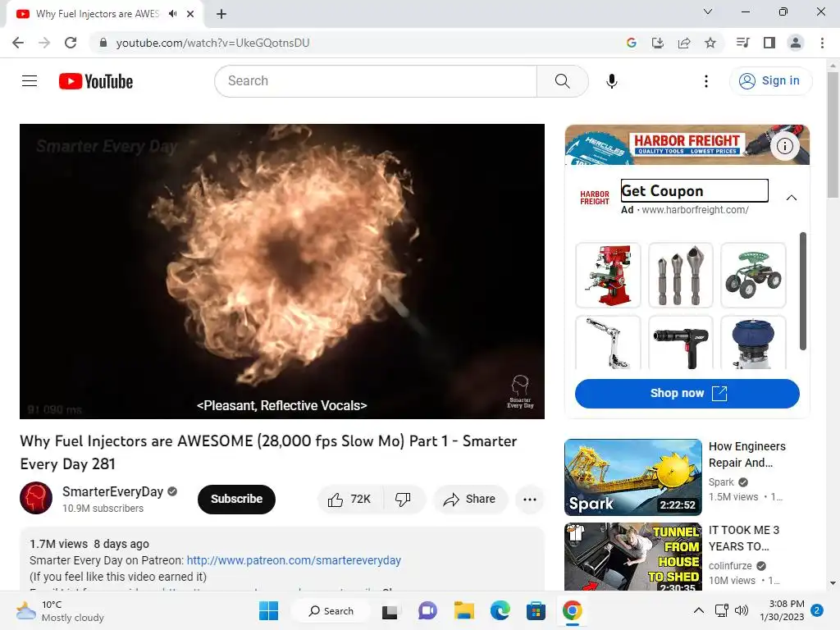Open the black heat gun product thumbnail
Screen dimensions: 840x630
680,343
